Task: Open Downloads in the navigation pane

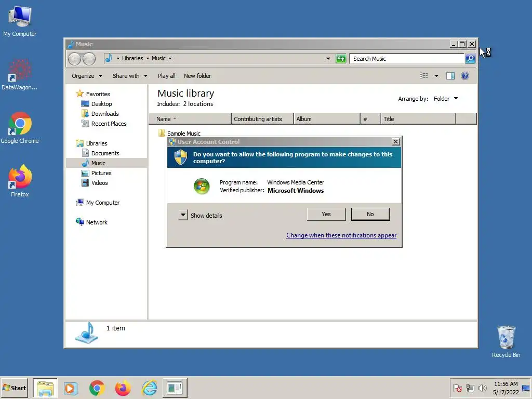Action: pyautogui.click(x=100, y=114)
